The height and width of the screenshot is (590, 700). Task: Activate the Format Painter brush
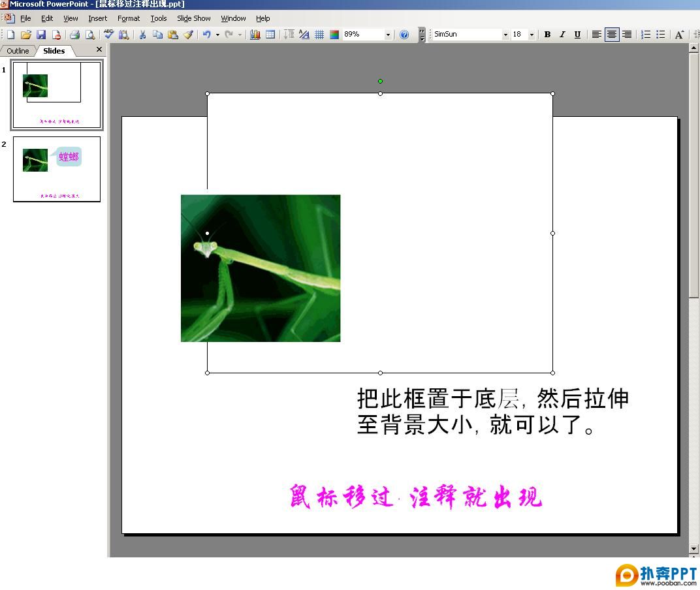coord(188,35)
